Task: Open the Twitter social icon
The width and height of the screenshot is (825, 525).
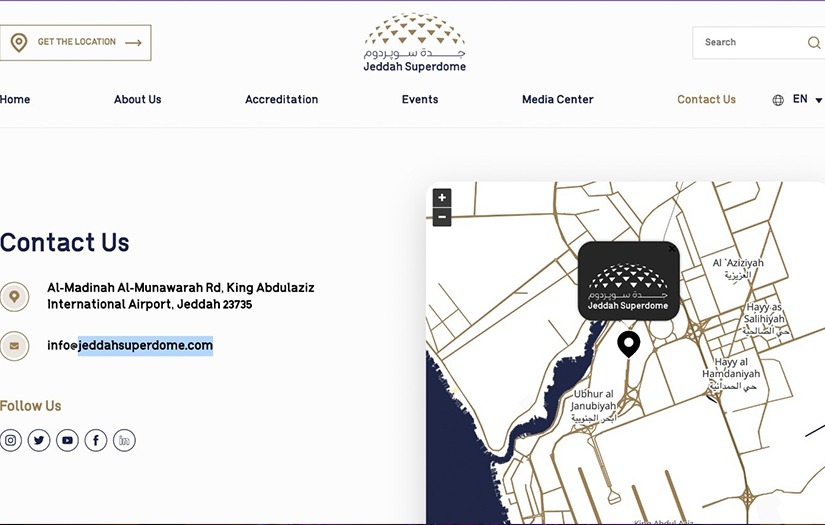Action: (x=39, y=440)
